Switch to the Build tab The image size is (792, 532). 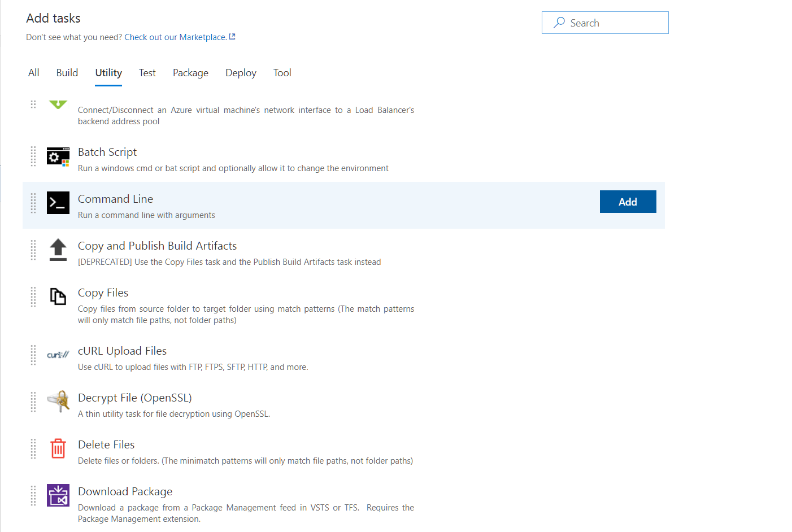67,73
